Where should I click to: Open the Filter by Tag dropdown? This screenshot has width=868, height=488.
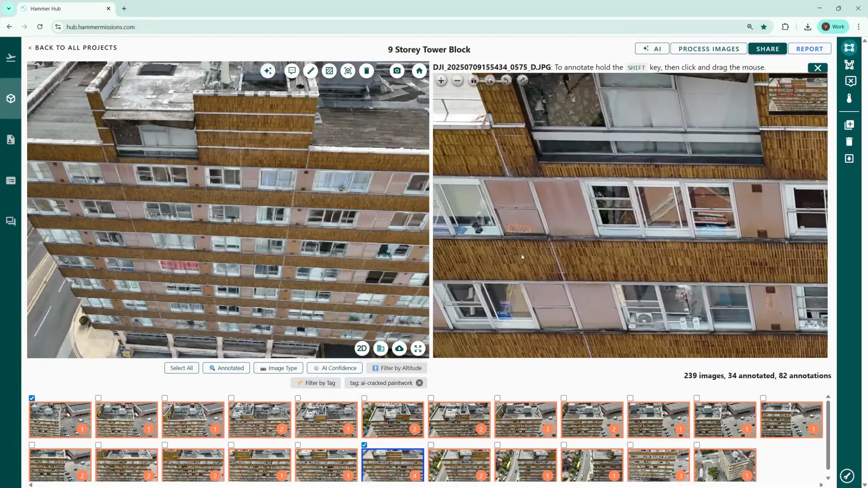click(316, 383)
